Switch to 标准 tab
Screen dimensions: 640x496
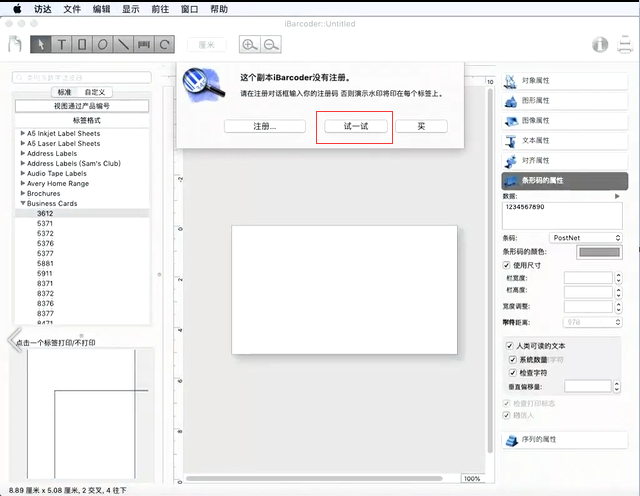65,92
